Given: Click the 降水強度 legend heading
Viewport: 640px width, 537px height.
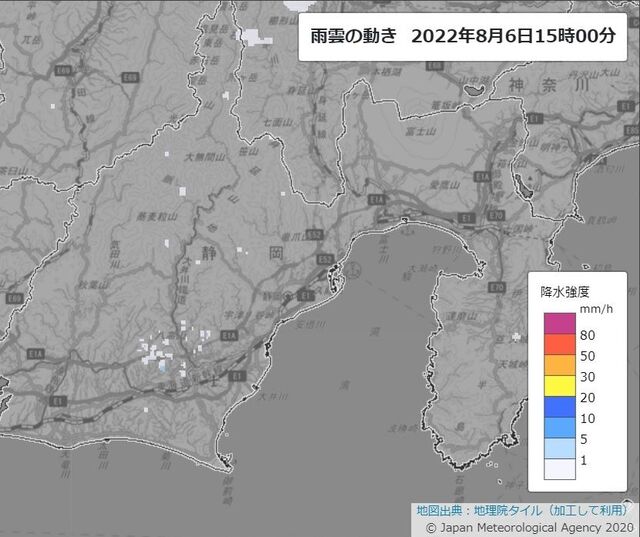Looking at the screenshot, I should pos(565,292).
